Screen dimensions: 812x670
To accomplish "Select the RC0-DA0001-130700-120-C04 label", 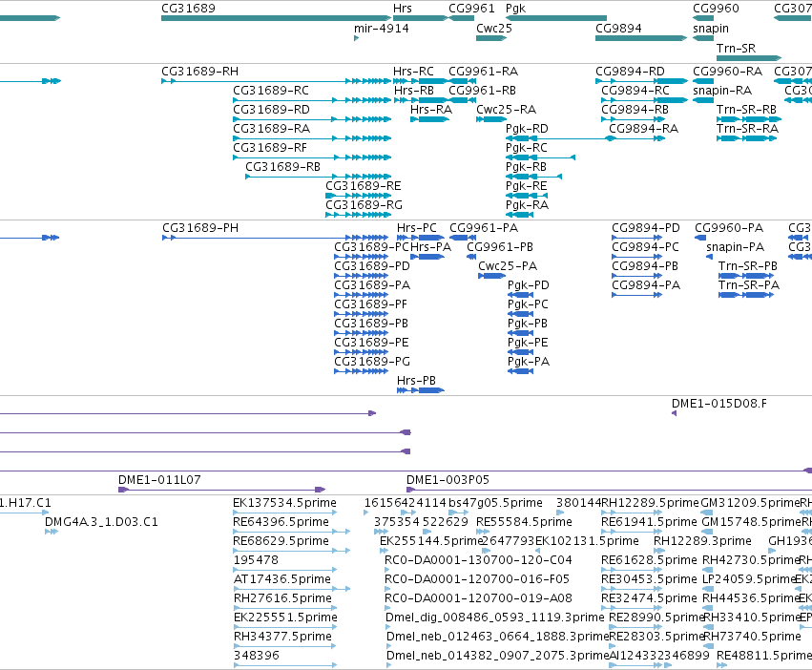I will pyautogui.click(x=478, y=560).
